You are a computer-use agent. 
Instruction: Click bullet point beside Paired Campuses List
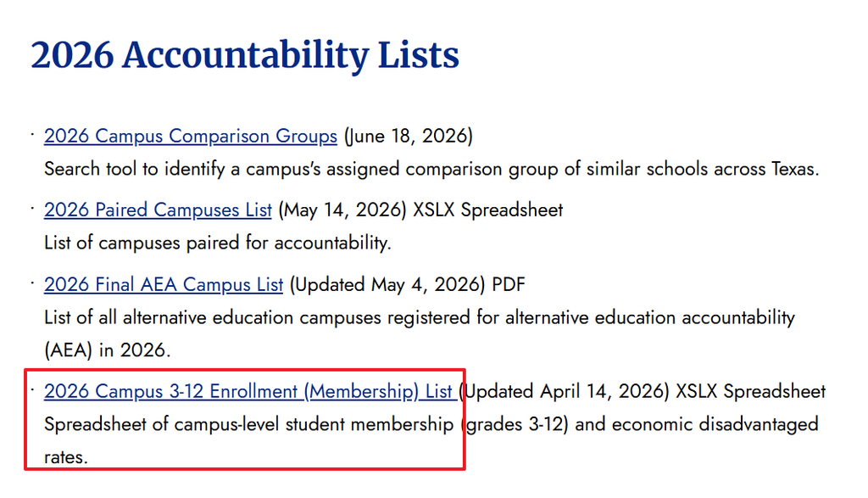pyautogui.click(x=33, y=209)
